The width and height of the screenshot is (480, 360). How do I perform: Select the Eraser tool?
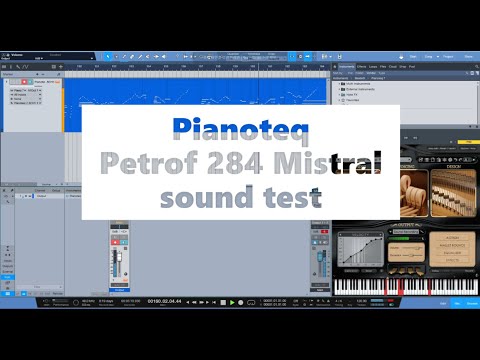[x=132, y=57]
